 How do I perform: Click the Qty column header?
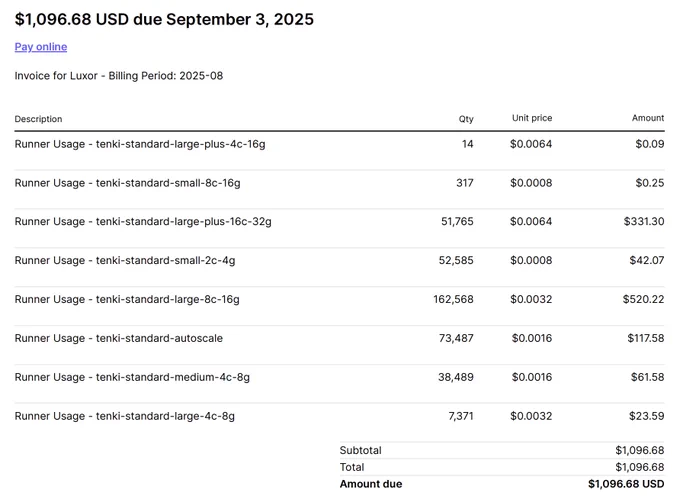466,119
